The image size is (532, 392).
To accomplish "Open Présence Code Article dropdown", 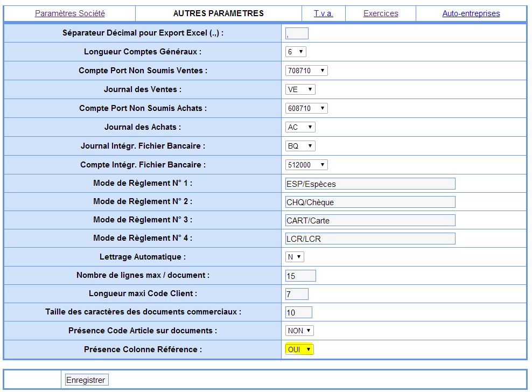I will pyautogui.click(x=299, y=331).
